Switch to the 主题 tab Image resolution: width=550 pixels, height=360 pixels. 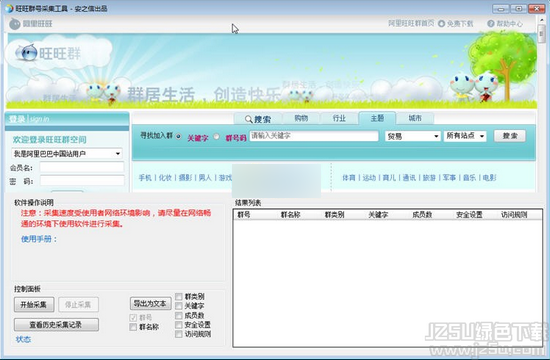pyautogui.click(x=377, y=118)
